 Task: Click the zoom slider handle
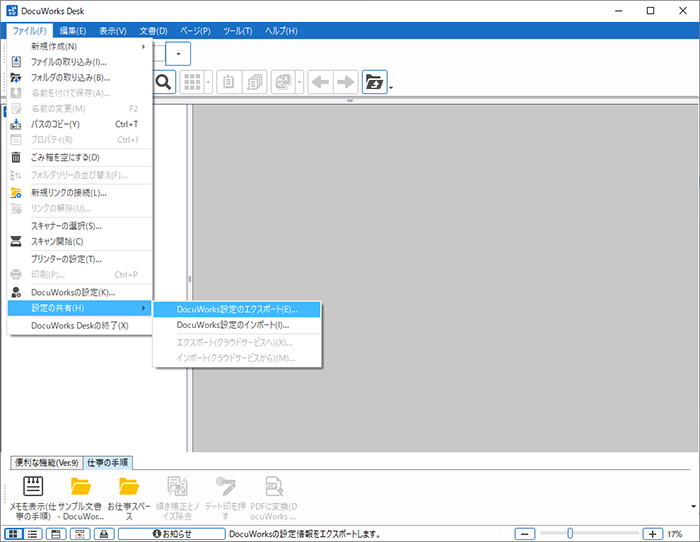click(x=570, y=533)
